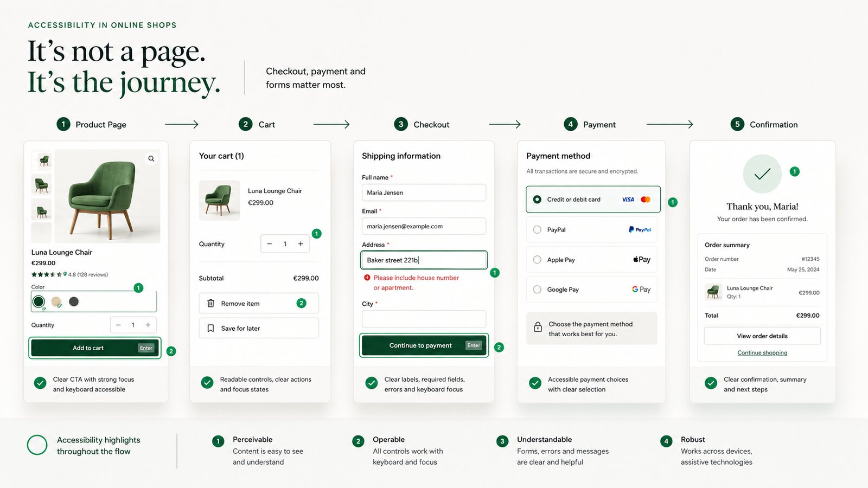
Task: Click the Total €299.00 amount in order summary
Action: point(808,316)
